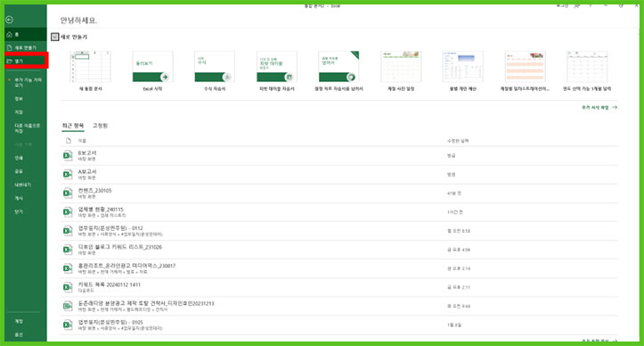
Task: Open 정보 (Info) in the sidebar
Action: tap(19, 99)
